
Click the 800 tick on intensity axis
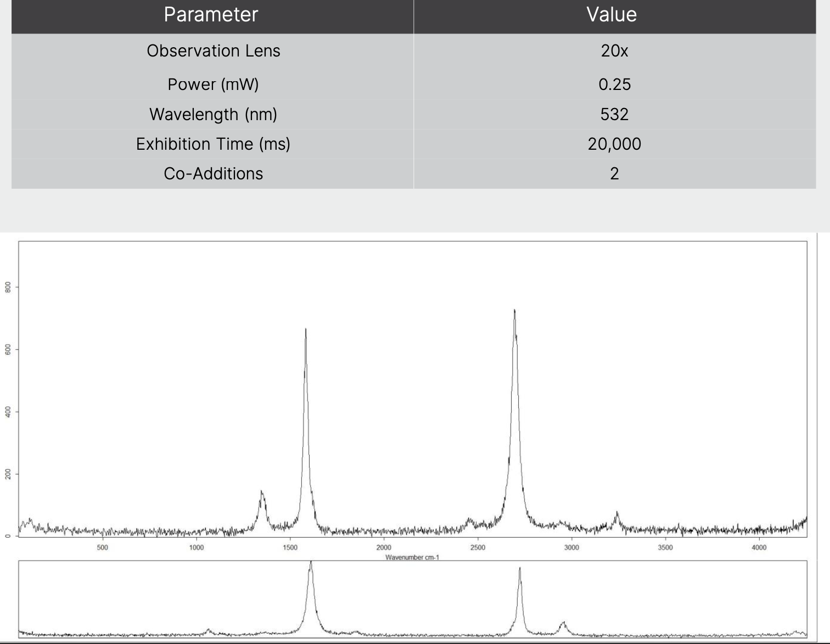click(x=8, y=287)
